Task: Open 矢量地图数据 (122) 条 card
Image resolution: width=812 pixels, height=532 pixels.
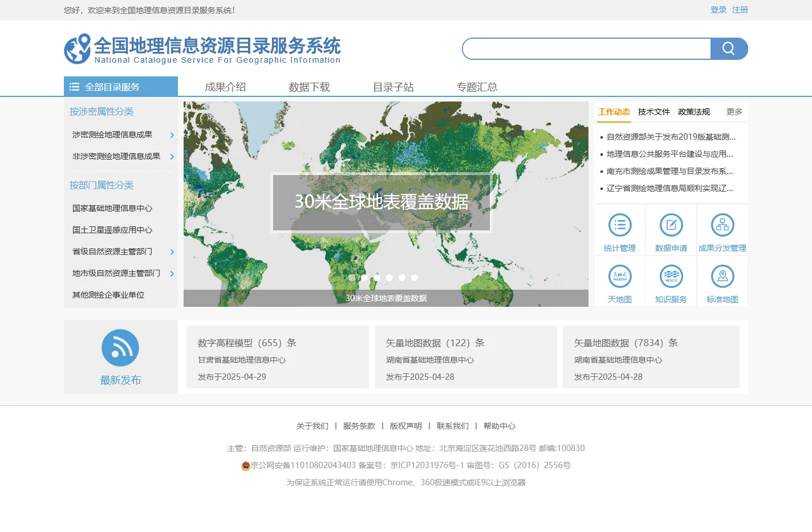Action: (466, 357)
